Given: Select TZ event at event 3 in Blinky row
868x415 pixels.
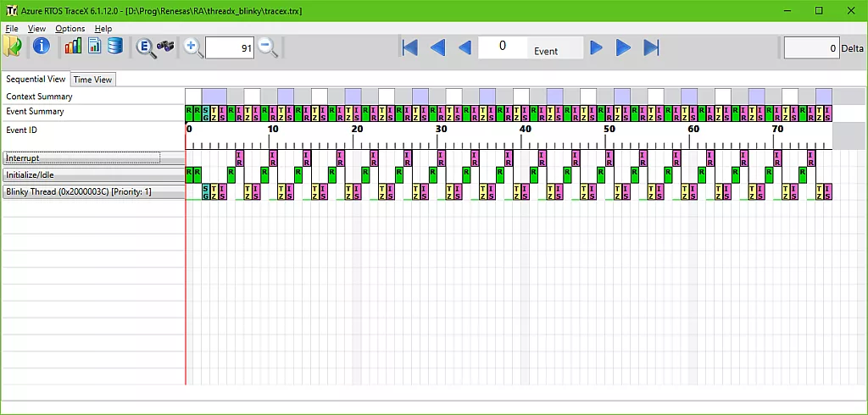Looking at the screenshot, I should tap(214, 192).
